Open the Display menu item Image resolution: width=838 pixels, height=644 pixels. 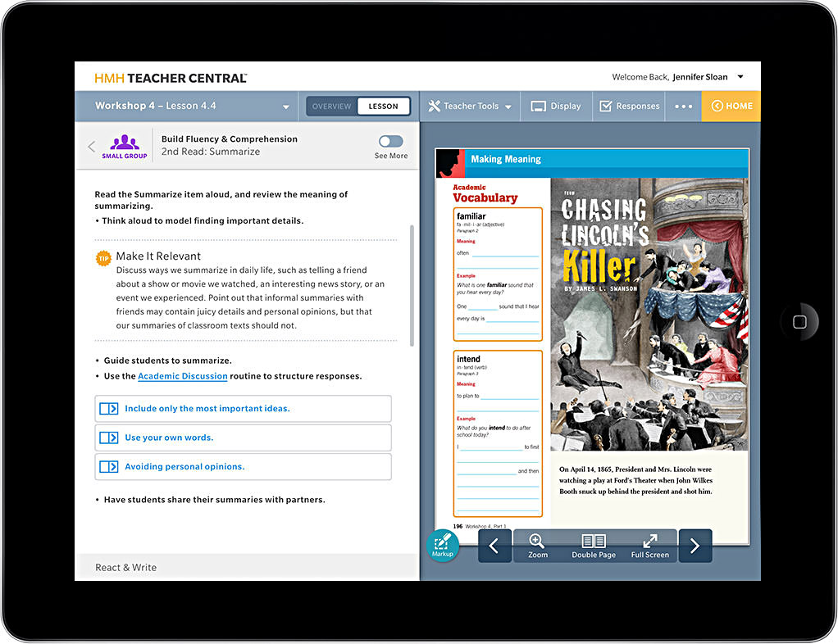(555, 107)
